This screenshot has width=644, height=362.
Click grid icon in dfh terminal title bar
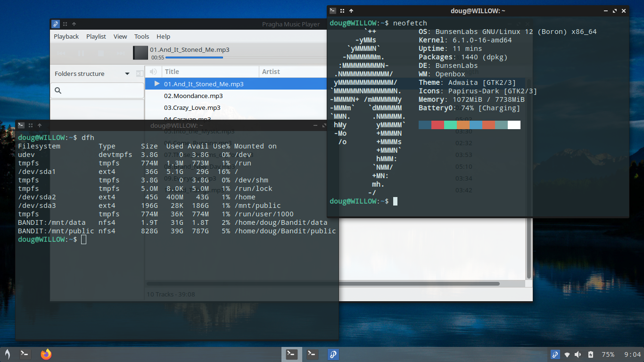[31, 125]
